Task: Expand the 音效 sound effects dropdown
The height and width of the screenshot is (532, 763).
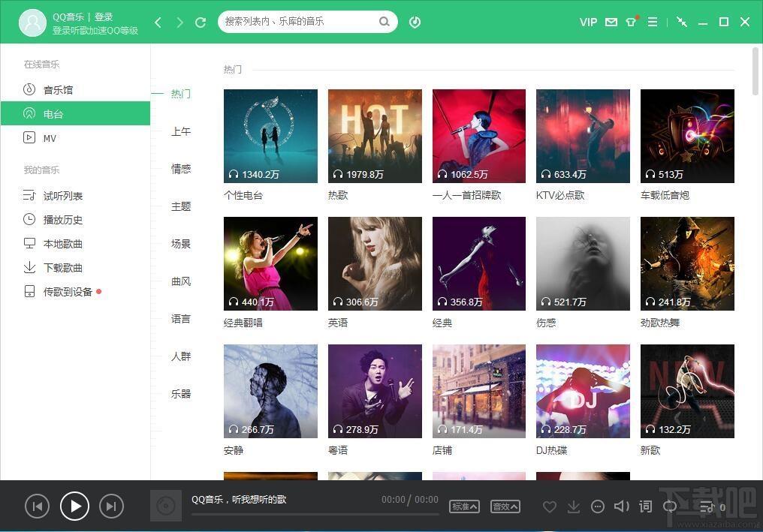Action: click(505, 506)
